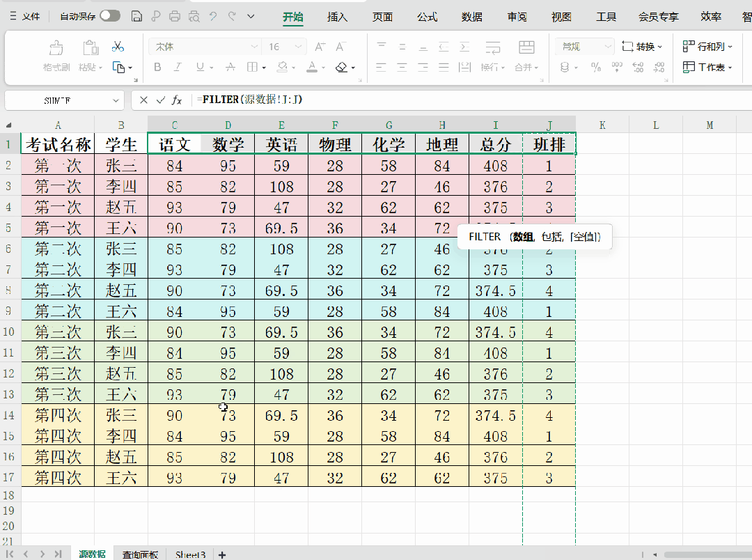The image size is (752, 560).
Task: Click the redo arrow icon
Action: (232, 16)
